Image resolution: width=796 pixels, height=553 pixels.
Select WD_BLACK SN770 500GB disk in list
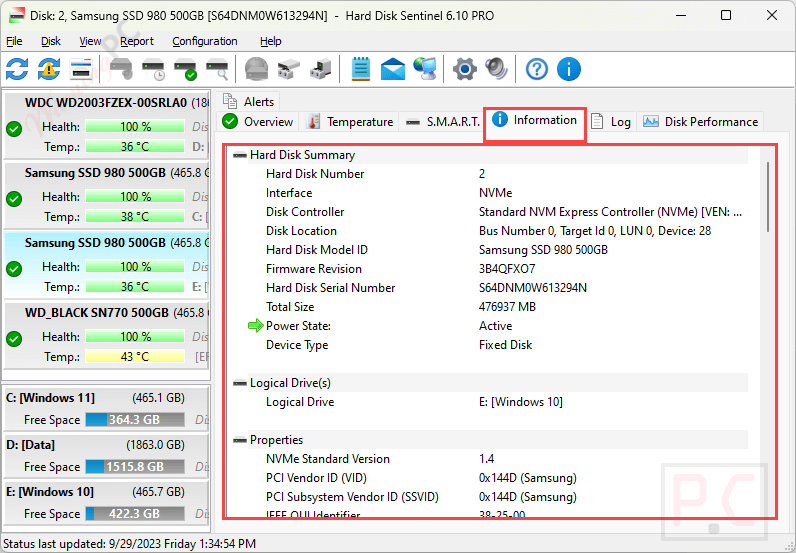[x=106, y=335]
